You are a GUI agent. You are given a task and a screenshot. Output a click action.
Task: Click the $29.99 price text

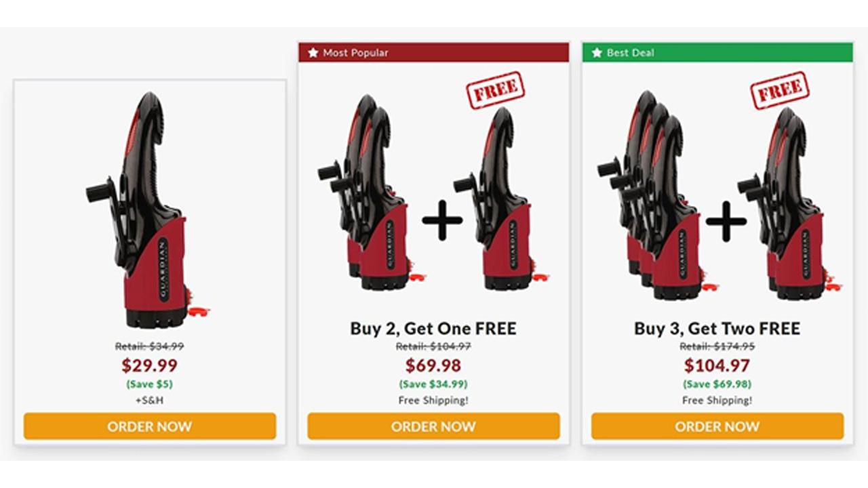click(x=150, y=366)
